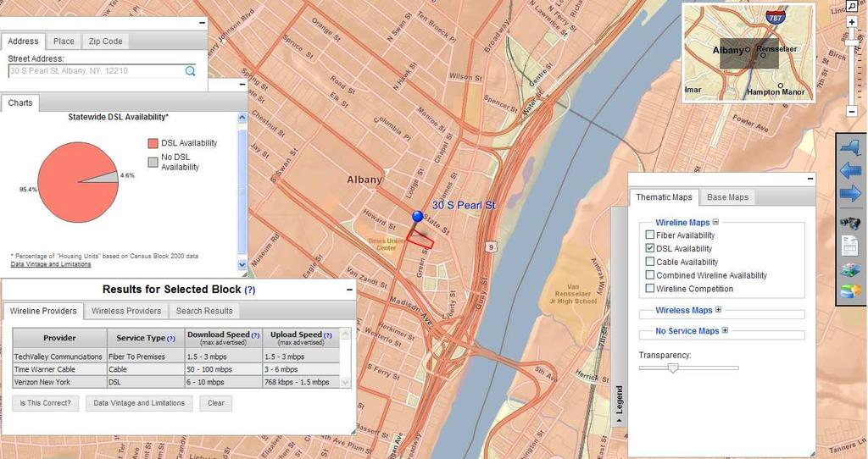This screenshot has height=459, width=868.
Task: Open the map layers stack icon
Action: (x=850, y=270)
